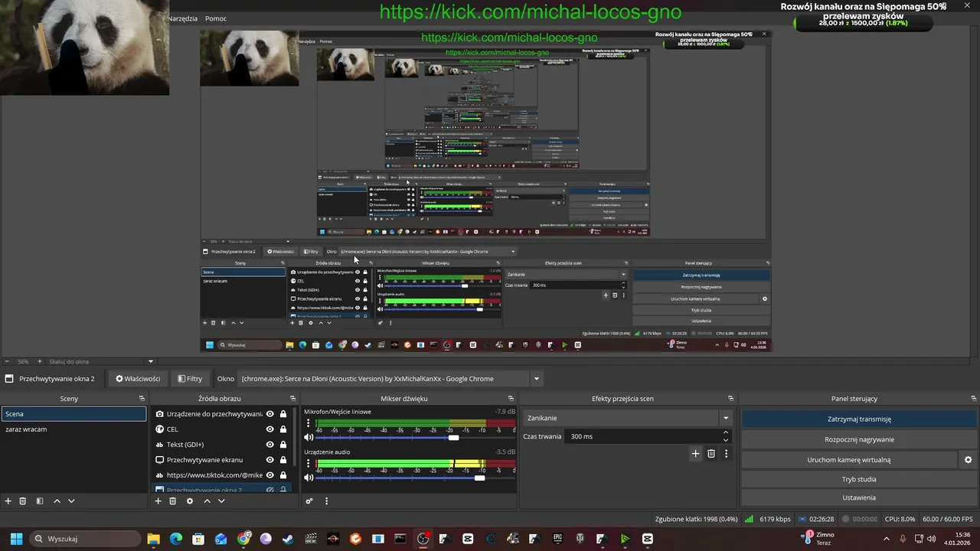Open advanced audio properties gears icon
The width and height of the screenshot is (980, 551).
pyautogui.click(x=309, y=501)
